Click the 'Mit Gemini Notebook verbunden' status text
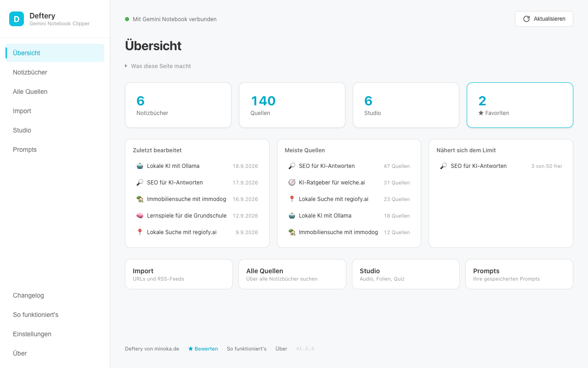588x368 pixels. tap(175, 19)
